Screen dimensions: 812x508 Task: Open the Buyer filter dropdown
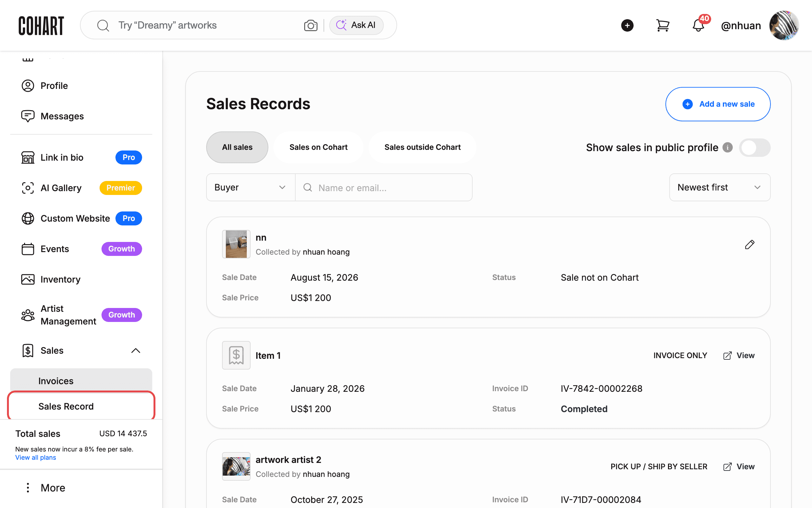coord(251,187)
